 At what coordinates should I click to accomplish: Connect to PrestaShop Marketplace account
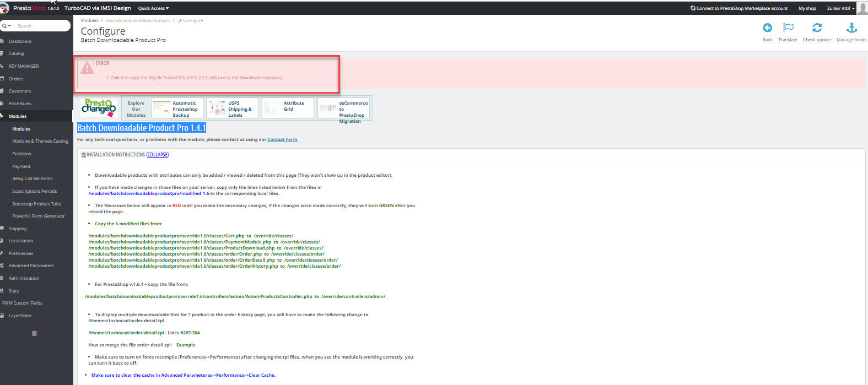(x=739, y=8)
